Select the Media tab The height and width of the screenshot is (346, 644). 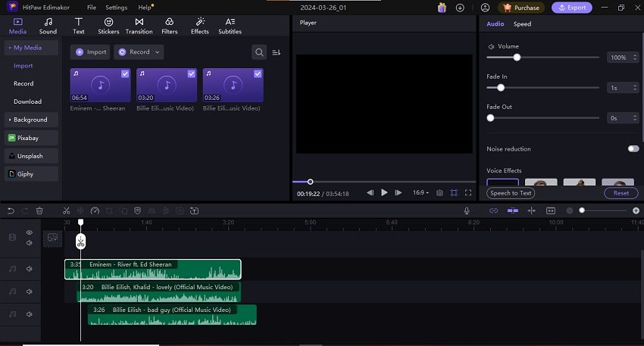17,26
